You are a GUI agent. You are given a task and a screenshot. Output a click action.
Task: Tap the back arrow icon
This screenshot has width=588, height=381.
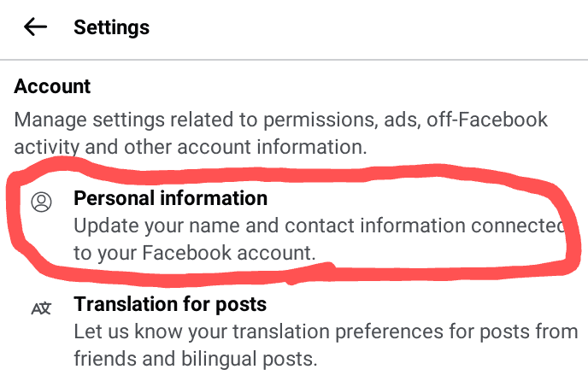(x=35, y=27)
